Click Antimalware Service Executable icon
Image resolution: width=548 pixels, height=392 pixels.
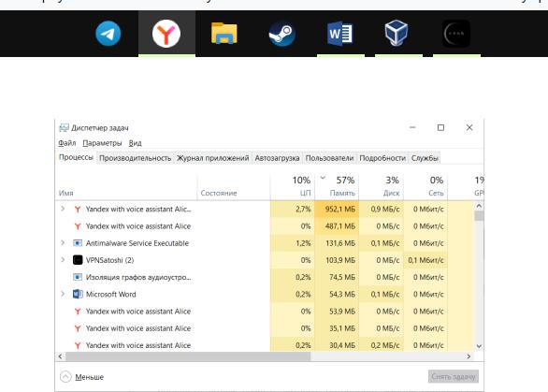(78, 243)
